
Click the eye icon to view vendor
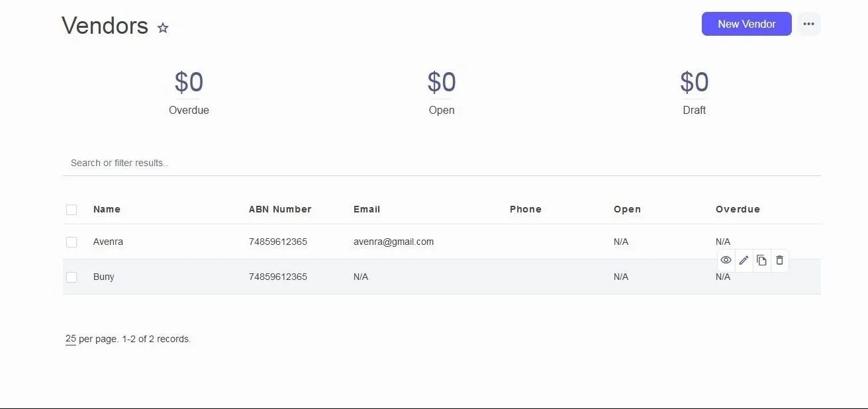coord(726,260)
